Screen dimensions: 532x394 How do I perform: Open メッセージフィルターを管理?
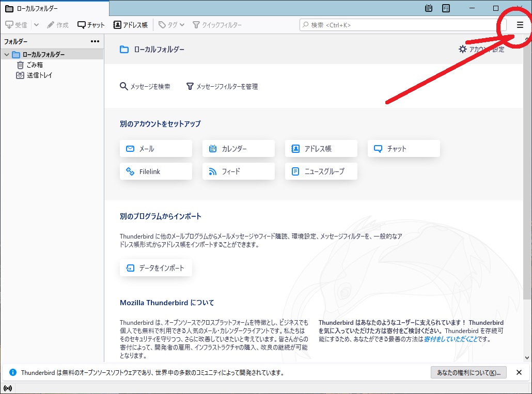(x=222, y=86)
